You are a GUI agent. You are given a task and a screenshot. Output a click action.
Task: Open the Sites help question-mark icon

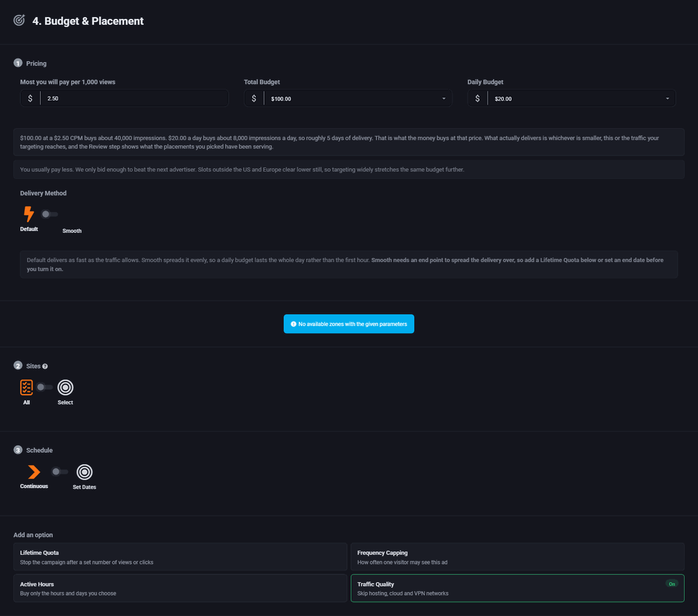(45, 366)
